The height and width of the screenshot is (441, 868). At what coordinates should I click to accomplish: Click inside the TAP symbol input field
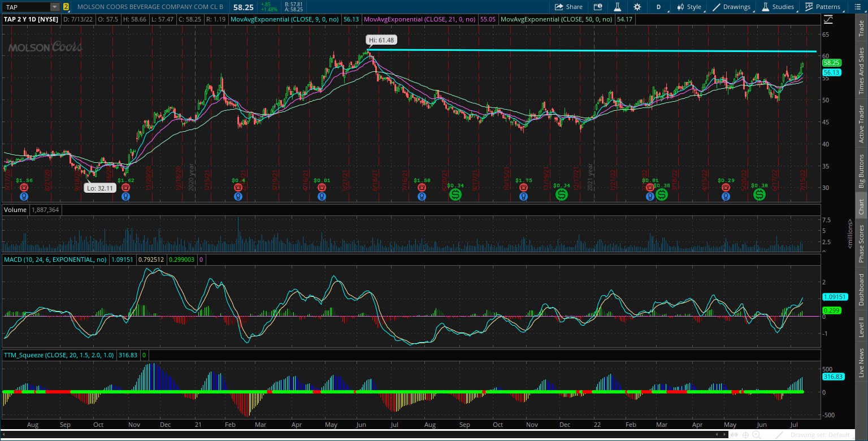coord(25,7)
